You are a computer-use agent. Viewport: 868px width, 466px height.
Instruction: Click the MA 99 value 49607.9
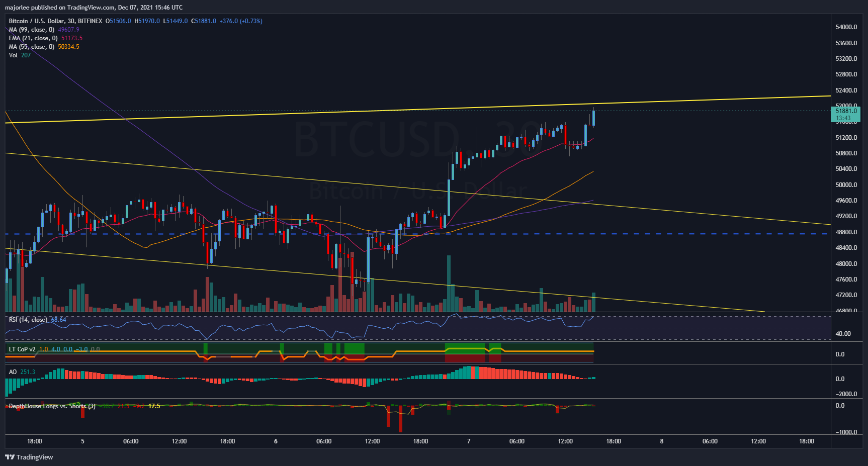tap(68, 30)
